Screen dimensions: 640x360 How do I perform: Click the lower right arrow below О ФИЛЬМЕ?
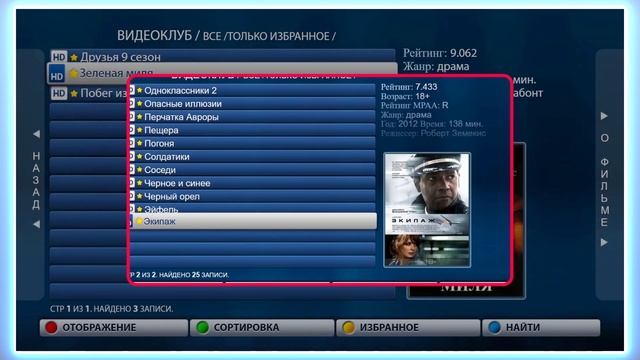[604, 242]
